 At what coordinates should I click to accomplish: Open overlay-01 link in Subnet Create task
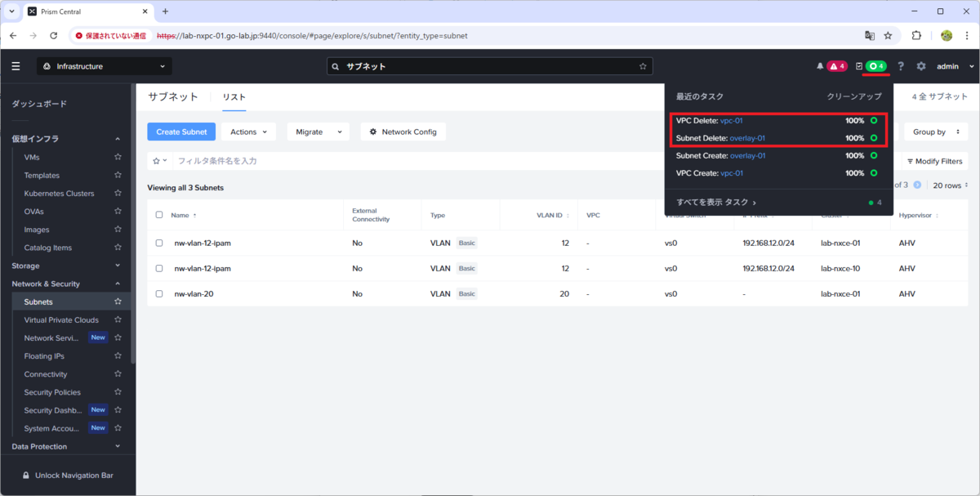[x=747, y=155]
